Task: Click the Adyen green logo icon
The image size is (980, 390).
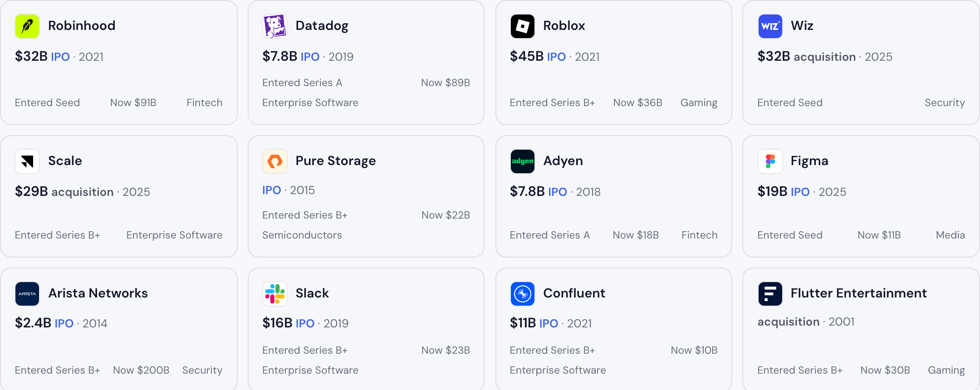Action: point(523,161)
